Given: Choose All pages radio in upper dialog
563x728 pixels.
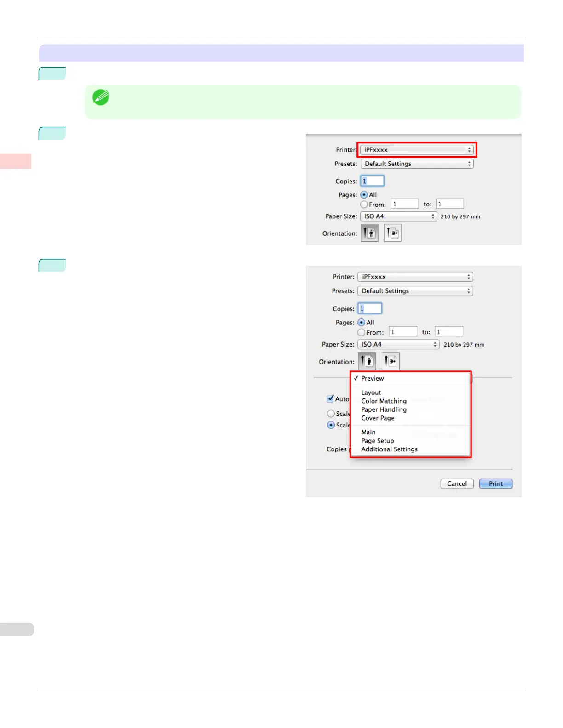Looking at the screenshot, I should pos(364,195).
